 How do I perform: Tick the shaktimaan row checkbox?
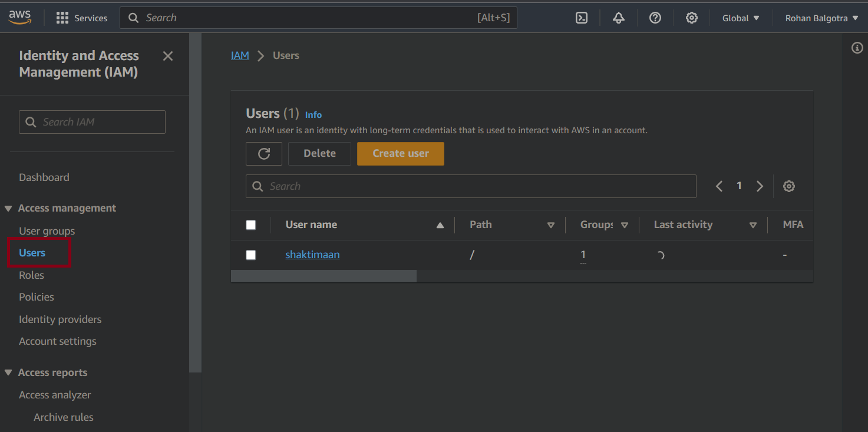pyautogui.click(x=251, y=255)
